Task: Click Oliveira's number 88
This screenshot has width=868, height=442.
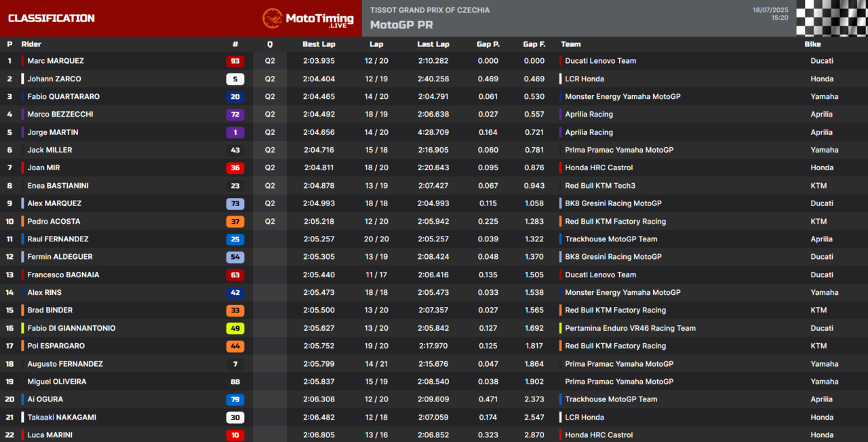Action: click(x=235, y=382)
